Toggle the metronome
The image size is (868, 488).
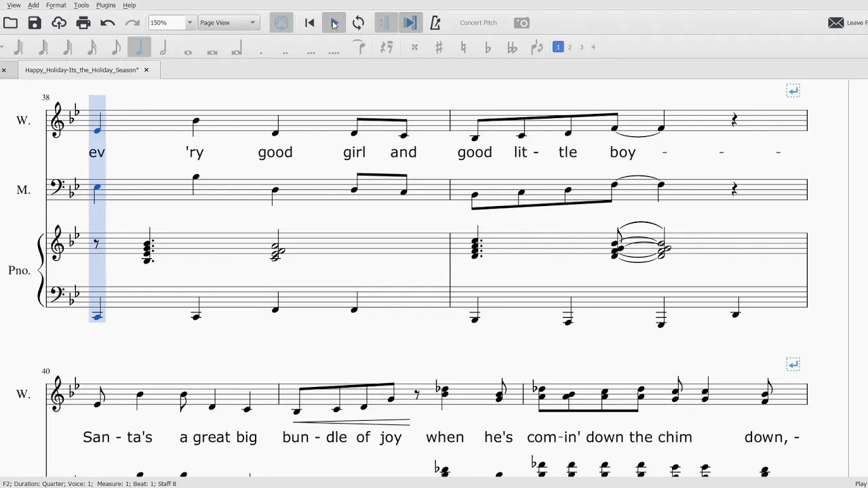pyautogui.click(x=435, y=23)
